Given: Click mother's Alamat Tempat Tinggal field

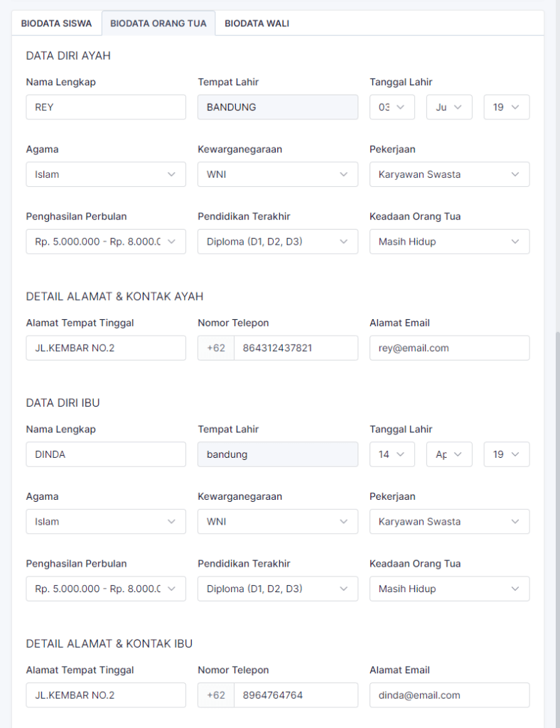Looking at the screenshot, I should pos(106,695).
